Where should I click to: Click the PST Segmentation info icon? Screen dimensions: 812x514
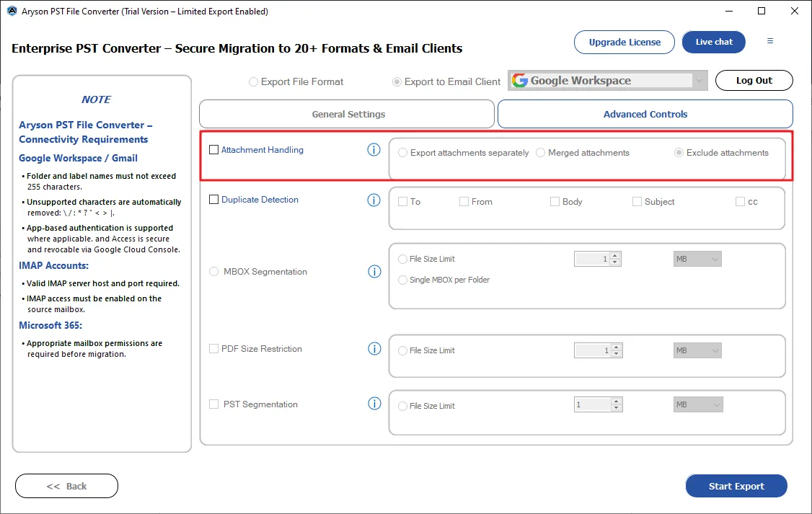(x=374, y=403)
